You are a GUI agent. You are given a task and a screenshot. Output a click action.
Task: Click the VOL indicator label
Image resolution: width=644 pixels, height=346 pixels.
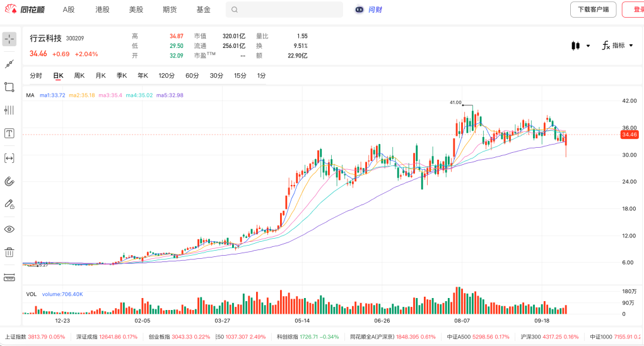[x=31, y=294]
